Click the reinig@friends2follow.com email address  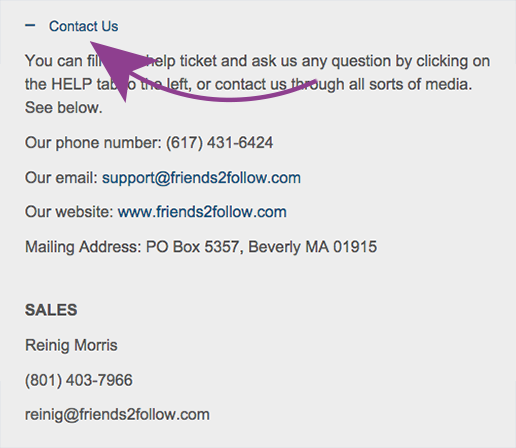(x=117, y=415)
